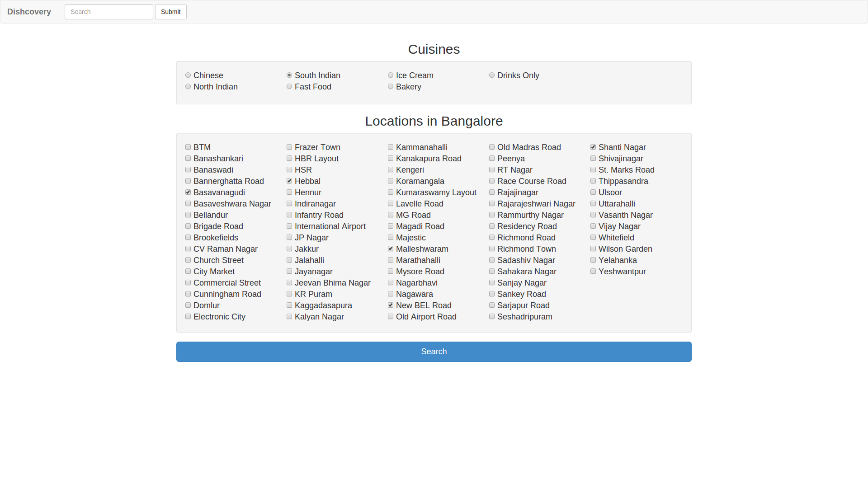The image size is (868, 488).
Task: Tick the Whitefield checkbox
Action: click(x=593, y=238)
